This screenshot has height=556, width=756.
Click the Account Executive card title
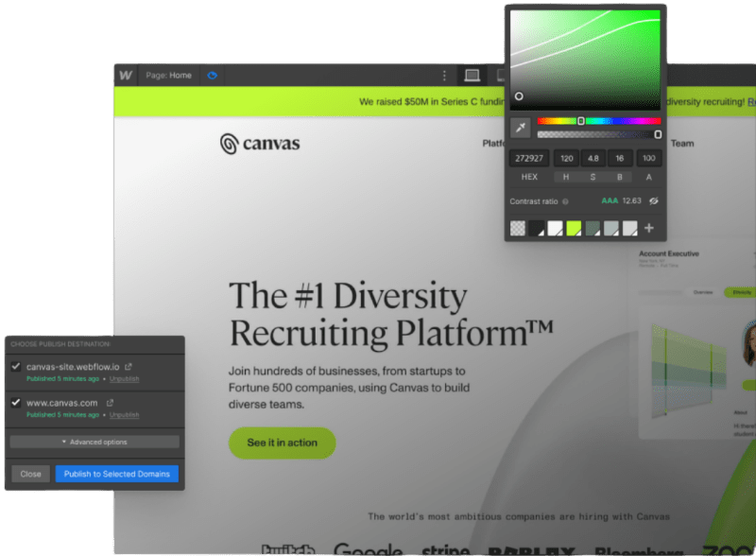(669, 253)
